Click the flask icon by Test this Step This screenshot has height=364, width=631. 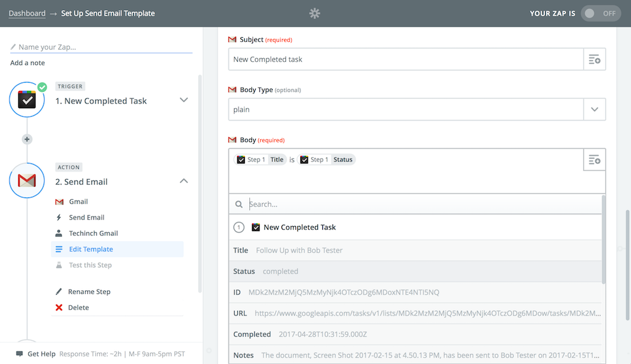click(x=59, y=265)
